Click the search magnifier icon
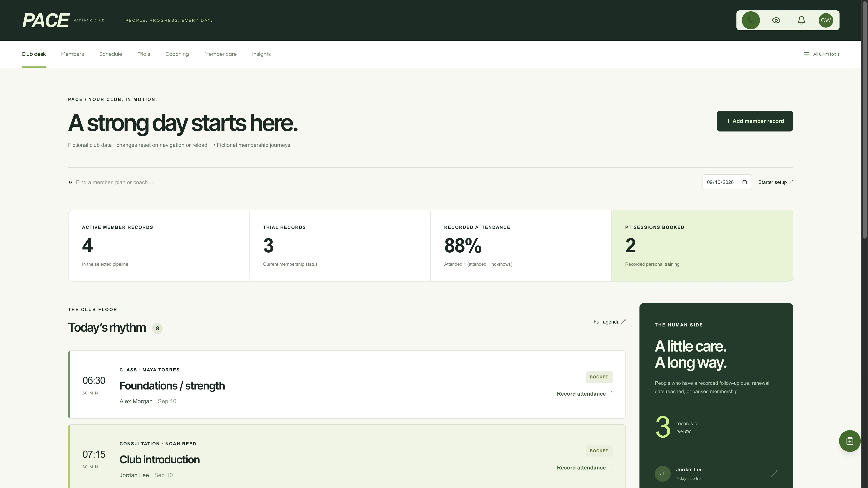The image size is (868, 488). tap(70, 182)
